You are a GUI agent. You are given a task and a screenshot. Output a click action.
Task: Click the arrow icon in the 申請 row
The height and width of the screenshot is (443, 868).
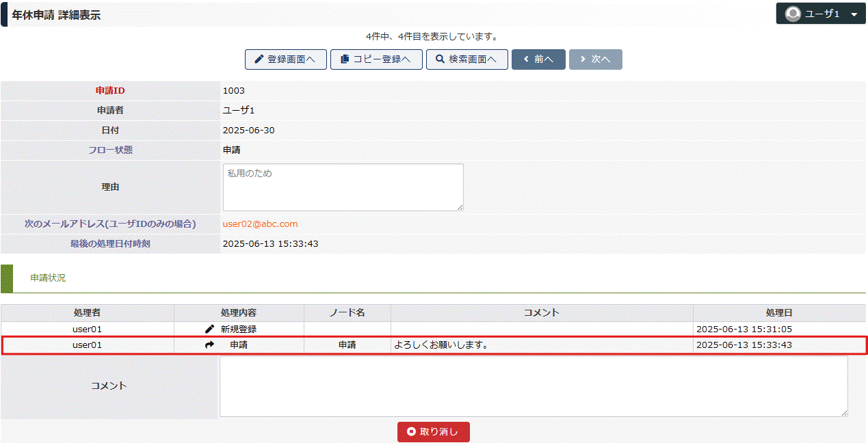(x=210, y=345)
